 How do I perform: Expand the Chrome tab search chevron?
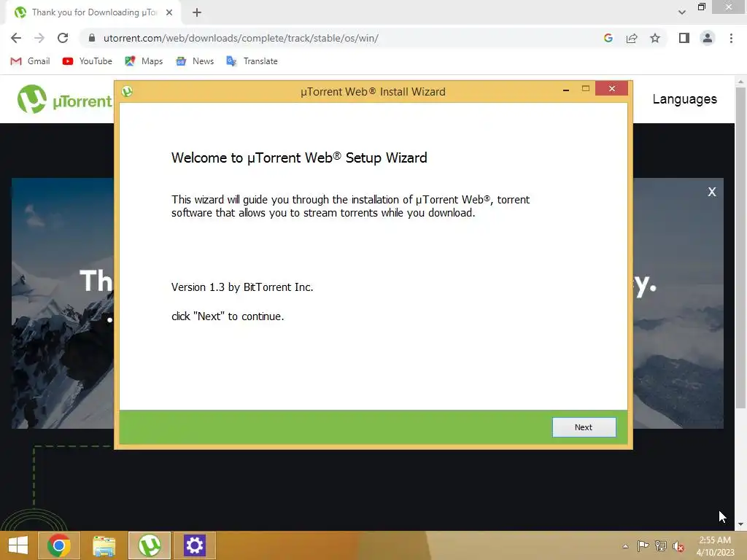[x=682, y=12]
